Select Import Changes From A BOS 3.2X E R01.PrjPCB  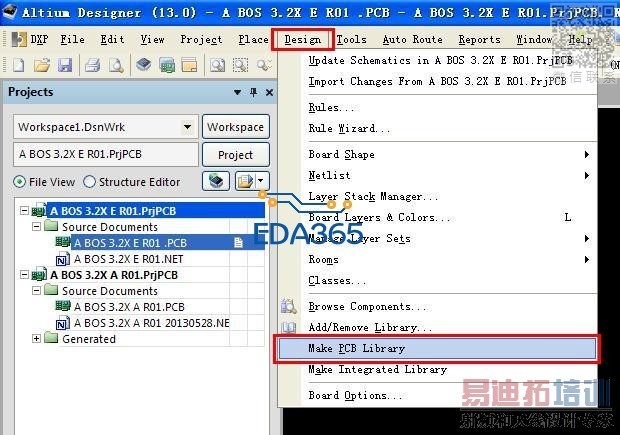(437, 81)
